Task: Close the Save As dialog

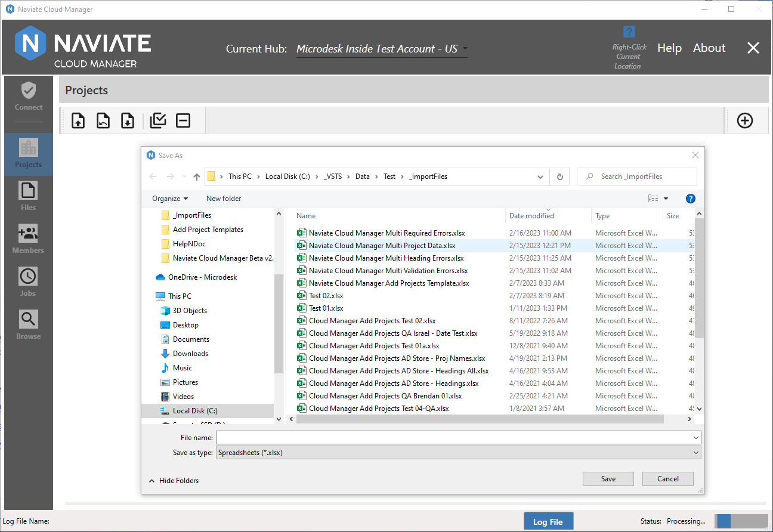Action: (695, 155)
